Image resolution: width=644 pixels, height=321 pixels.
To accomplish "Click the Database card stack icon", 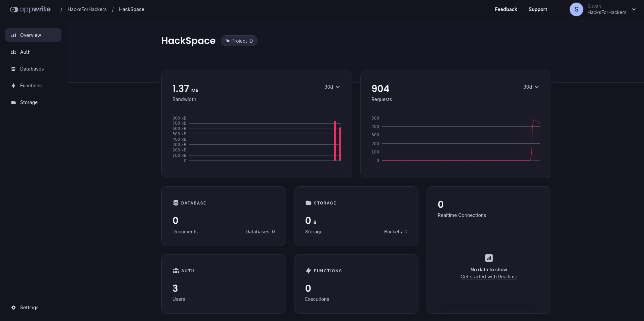I will coord(176,203).
